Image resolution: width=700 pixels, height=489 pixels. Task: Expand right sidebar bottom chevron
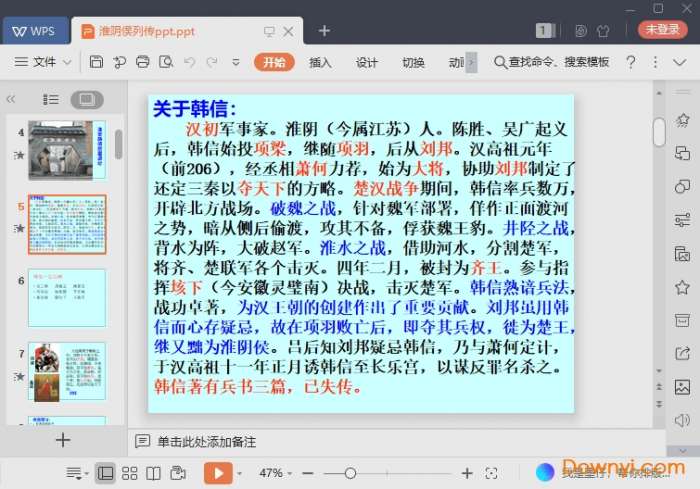click(x=683, y=451)
